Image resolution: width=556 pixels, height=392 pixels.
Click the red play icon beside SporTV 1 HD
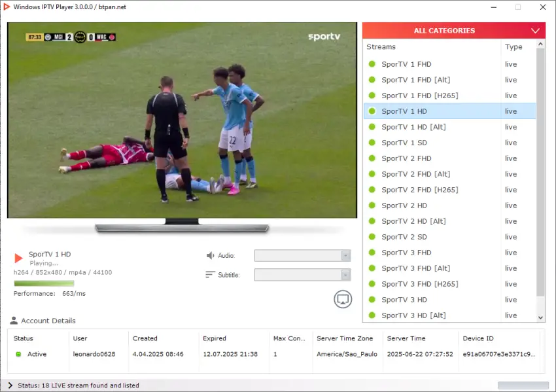[18, 258]
